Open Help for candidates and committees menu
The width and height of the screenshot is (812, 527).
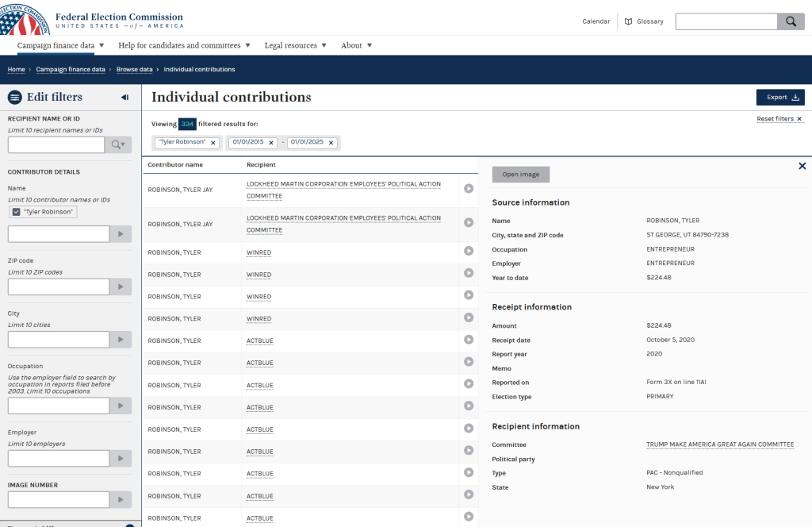(x=184, y=45)
